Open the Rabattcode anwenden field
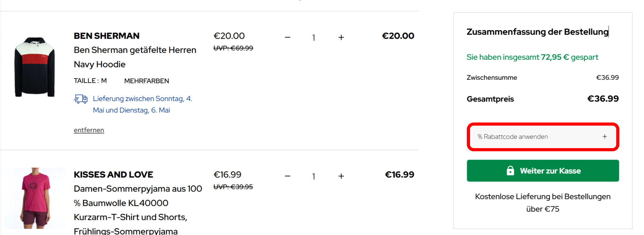This screenshot has width=644, height=235. click(x=543, y=137)
